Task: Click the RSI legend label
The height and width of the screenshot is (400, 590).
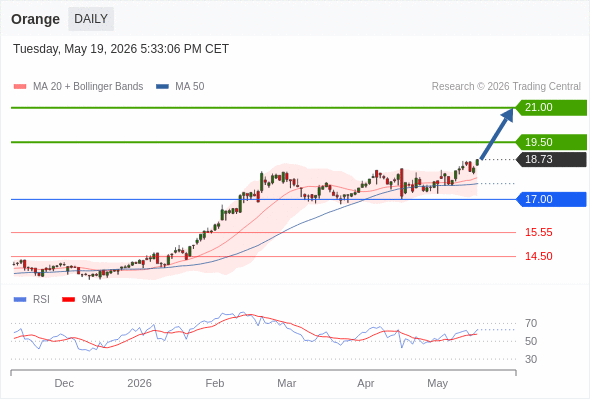Action: point(41,300)
